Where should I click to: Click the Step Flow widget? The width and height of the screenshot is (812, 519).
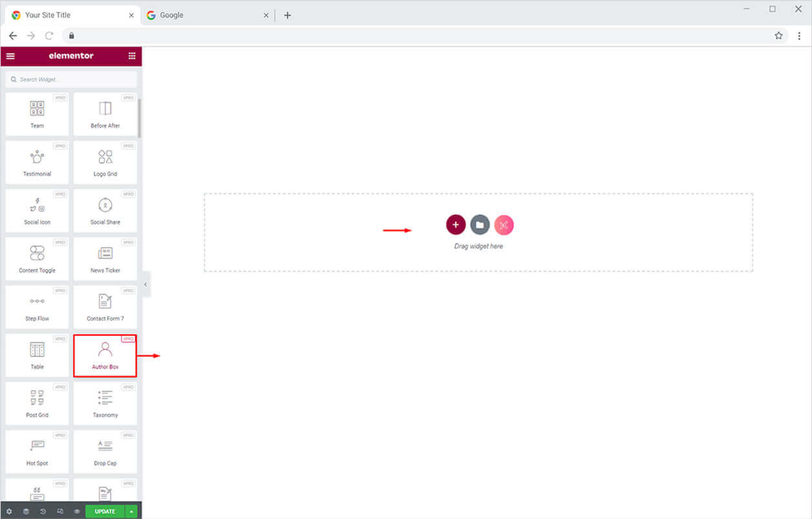pyautogui.click(x=37, y=307)
